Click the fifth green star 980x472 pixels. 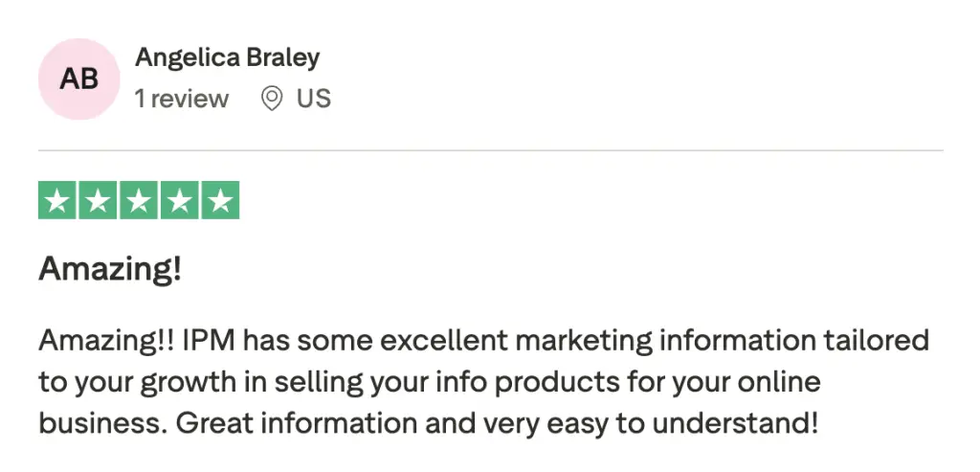[x=220, y=200]
